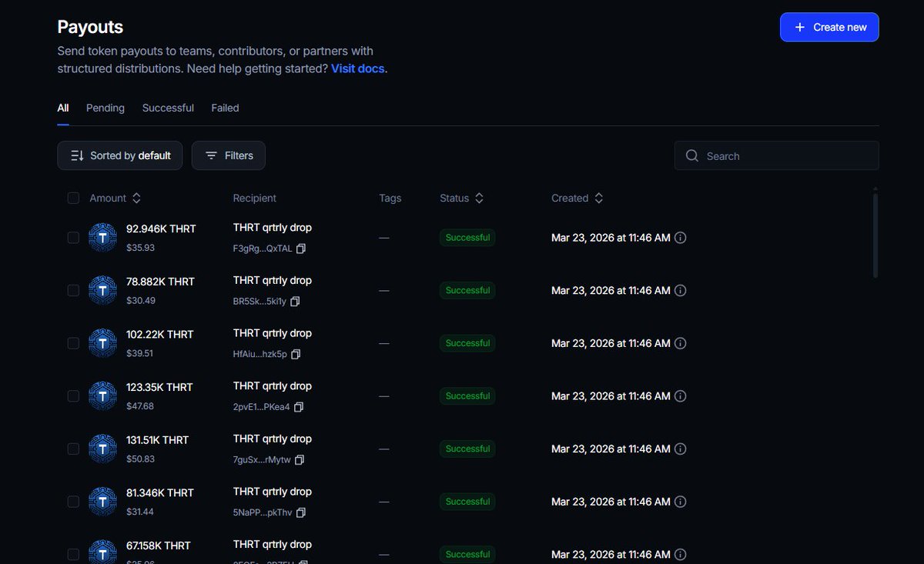Copy the 7guSx...rMytw recipient address
The width and height of the screenshot is (924, 564).
tap(300, 459)
